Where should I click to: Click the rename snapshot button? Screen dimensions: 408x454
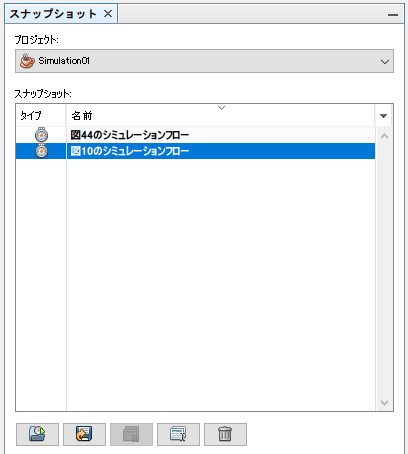pos(178,434)
